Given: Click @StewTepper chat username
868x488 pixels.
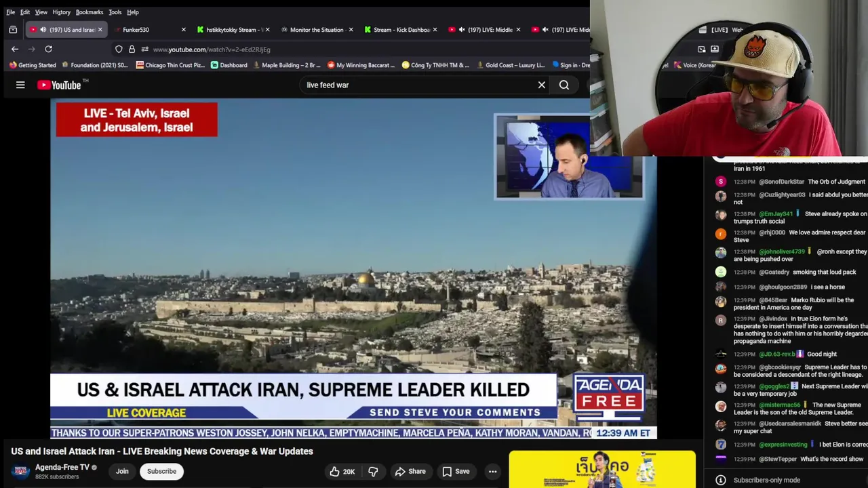Looking at the screenshot, I should (777, 459).
